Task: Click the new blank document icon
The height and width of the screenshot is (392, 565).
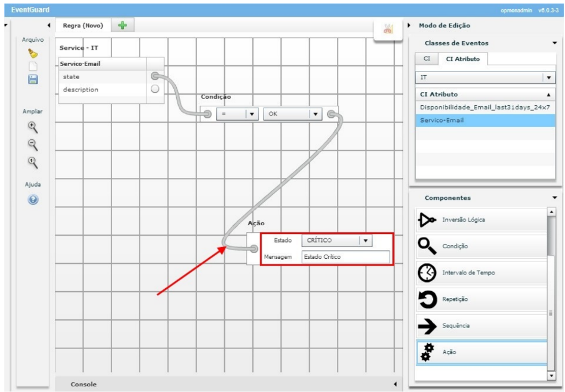Action: coord(33,66)
